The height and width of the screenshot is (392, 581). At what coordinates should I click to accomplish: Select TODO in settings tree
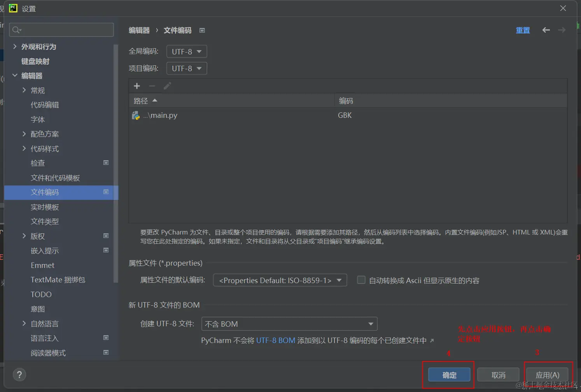pyautogui.click(x=41, y=294)
